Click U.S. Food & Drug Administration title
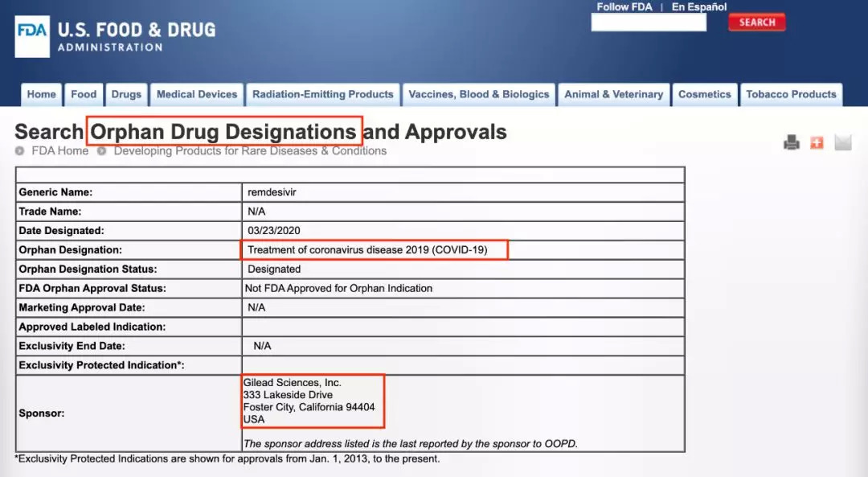868x477 pixels. 137,36
